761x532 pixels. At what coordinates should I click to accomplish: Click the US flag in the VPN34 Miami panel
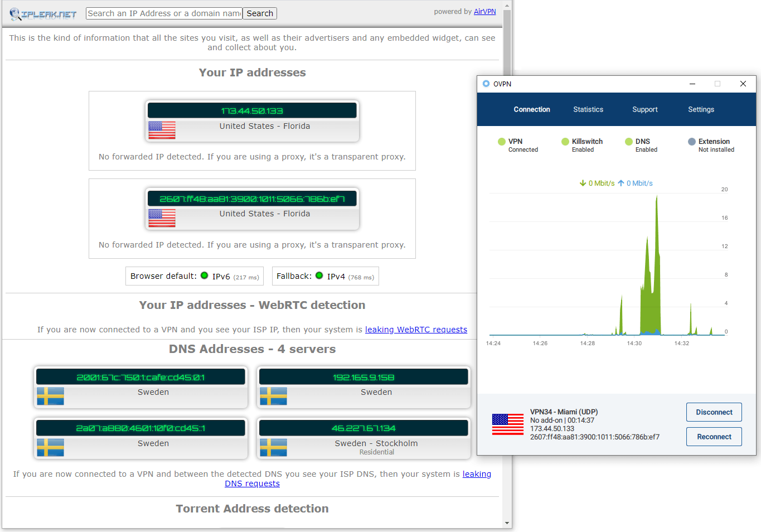507,424
